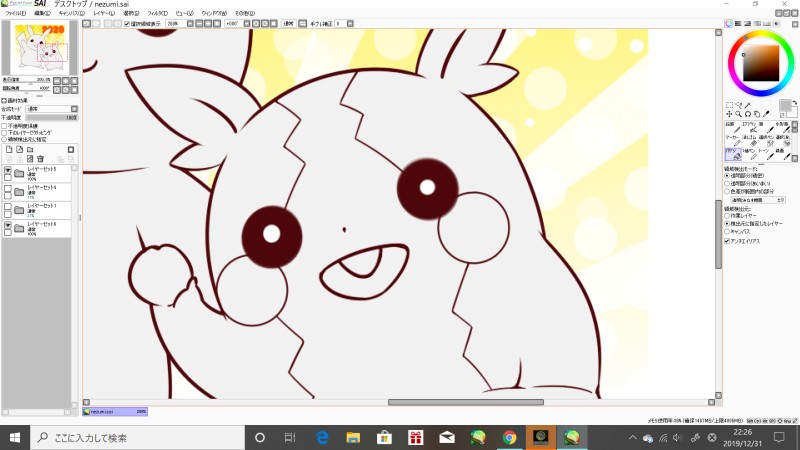The height and width of the screenshot is (450, 800).
Task: Show the color wheel panel
Action: coord(729,23)
